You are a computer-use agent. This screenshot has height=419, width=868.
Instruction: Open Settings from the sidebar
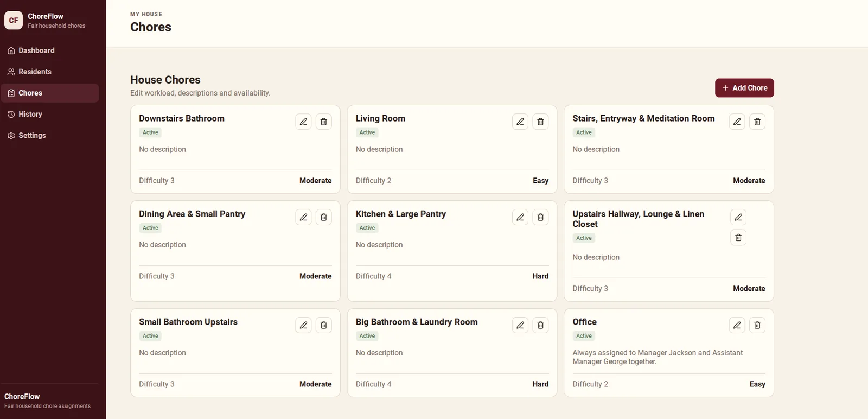pos(50,135)
